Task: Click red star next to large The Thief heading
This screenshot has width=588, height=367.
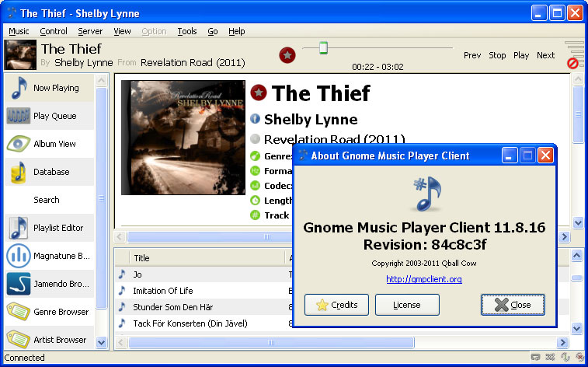Action: point(259,93)
